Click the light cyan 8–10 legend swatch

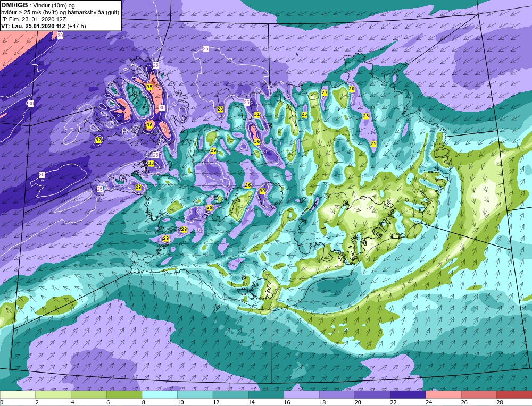(x=160, y=394)
